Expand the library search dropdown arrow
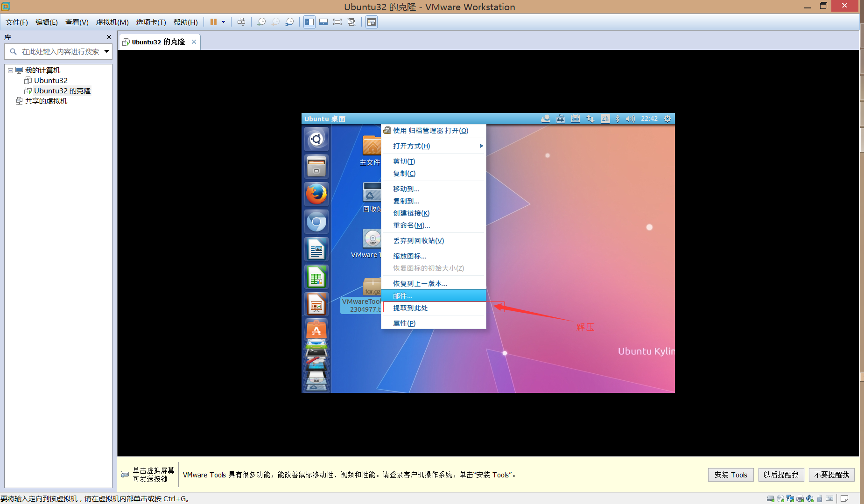The height and width of the screenshot is (504, 864). pyautogui.click(x=107, y=51)
